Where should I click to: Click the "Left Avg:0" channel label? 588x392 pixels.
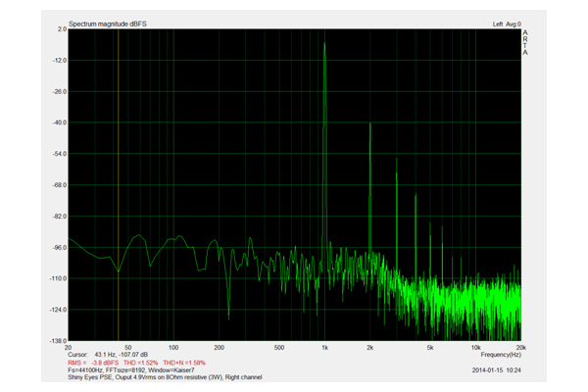pos(506,24)
